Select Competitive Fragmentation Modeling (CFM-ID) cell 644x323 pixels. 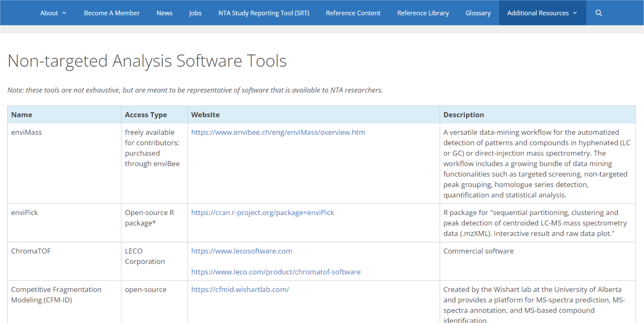(x=64, y=302)
